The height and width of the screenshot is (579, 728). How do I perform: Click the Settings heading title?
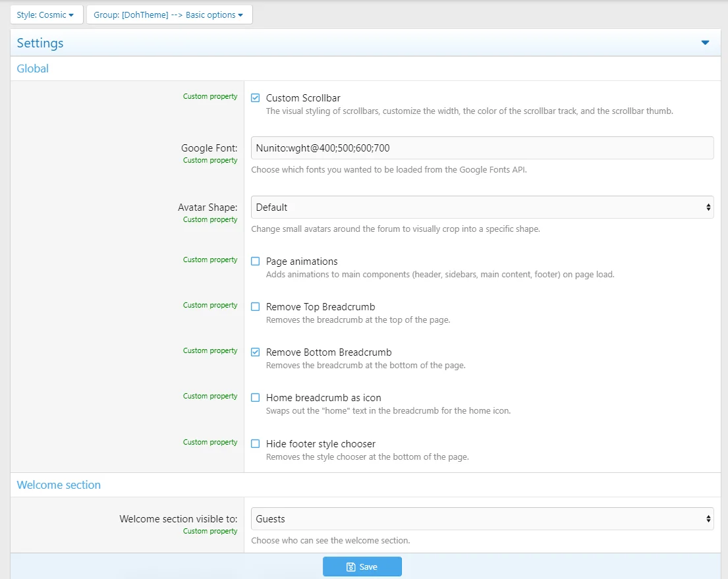(x=40, y=43)
